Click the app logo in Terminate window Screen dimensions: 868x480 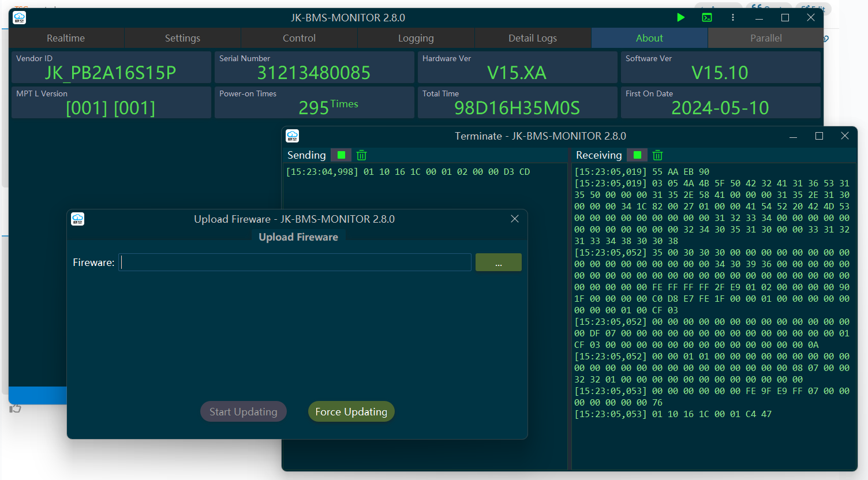[x=293, y=136]
